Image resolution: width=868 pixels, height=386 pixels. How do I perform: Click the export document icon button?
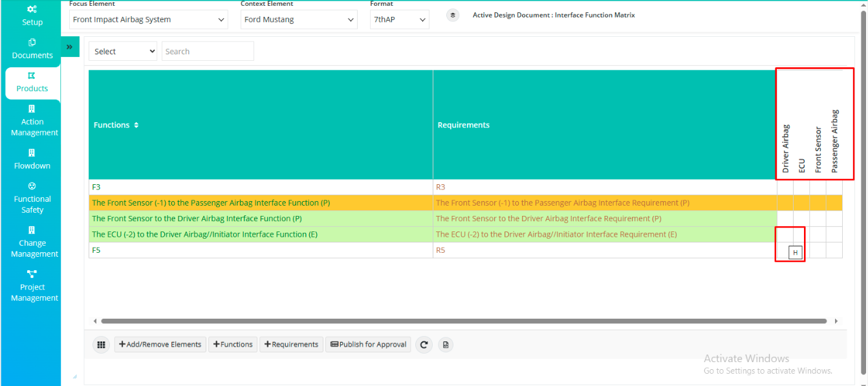tap(445, 345)
